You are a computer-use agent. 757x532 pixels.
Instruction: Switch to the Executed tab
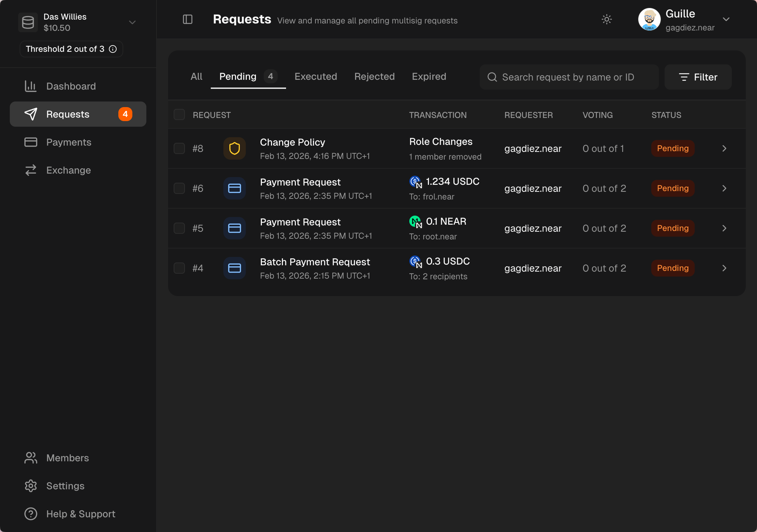(315, 76)
